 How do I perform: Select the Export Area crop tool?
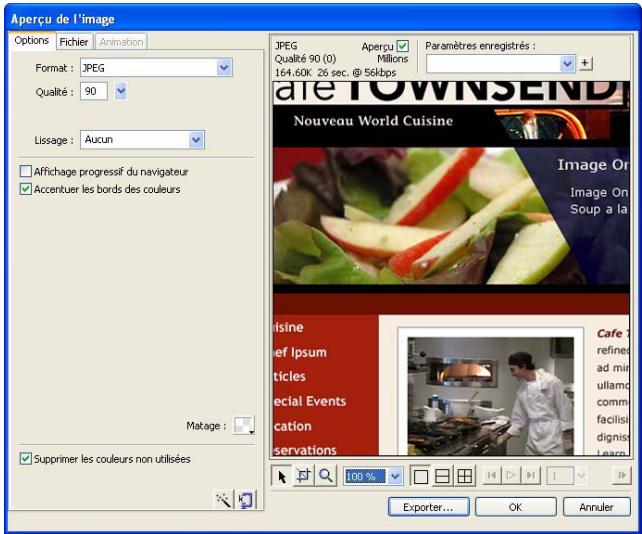303,476
